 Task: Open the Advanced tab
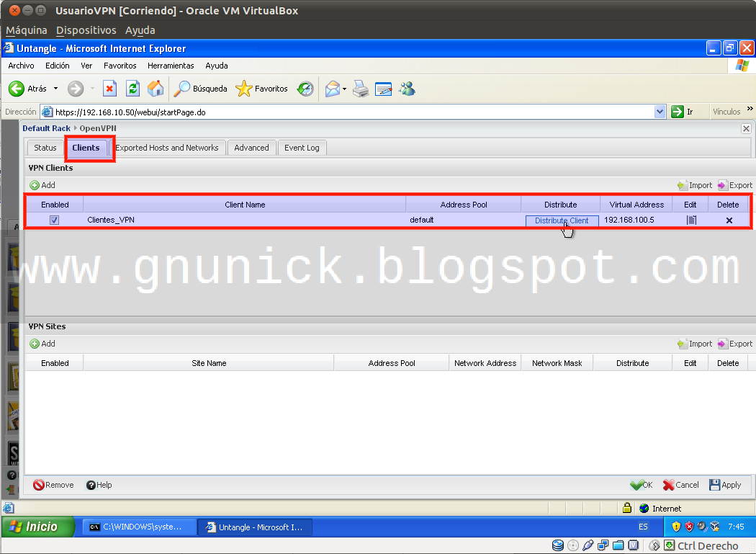coord(252,148)
